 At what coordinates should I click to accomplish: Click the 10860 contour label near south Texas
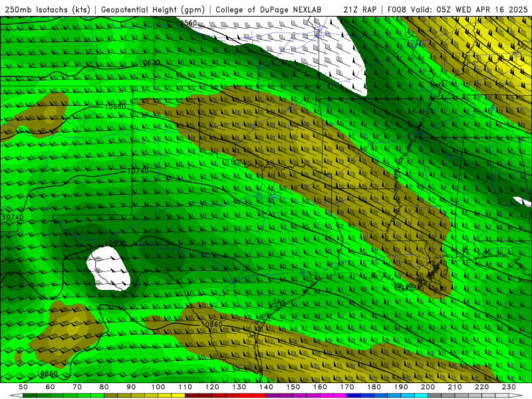211,324
